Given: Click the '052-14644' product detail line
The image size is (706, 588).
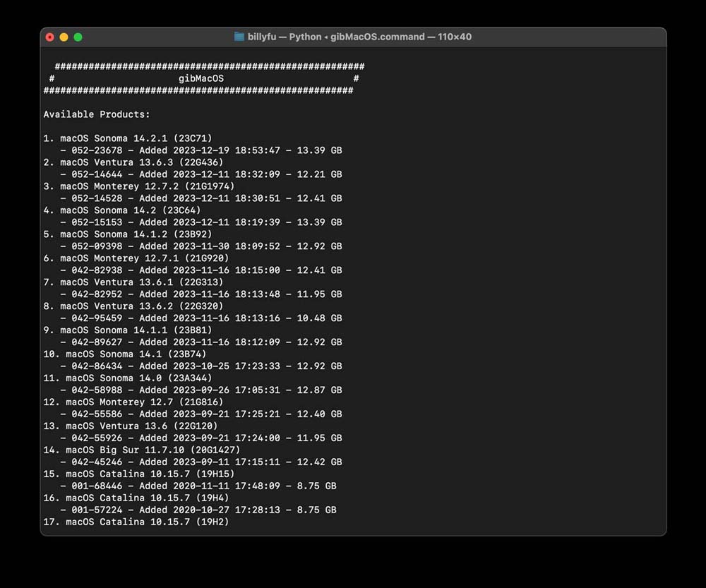Looking at the screenshot, I should (x=201, y=174).
